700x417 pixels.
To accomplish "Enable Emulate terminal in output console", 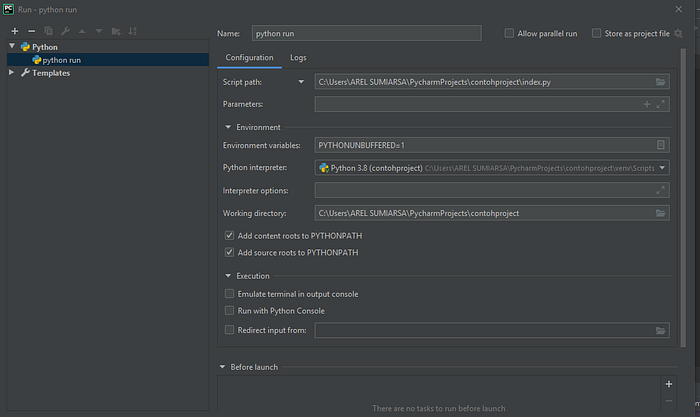I will tap(229, 294).
